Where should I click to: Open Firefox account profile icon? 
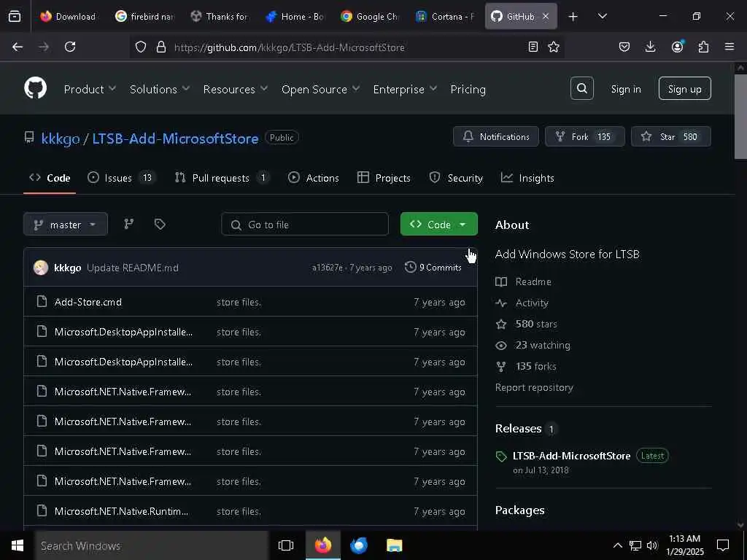coord(677,47)
